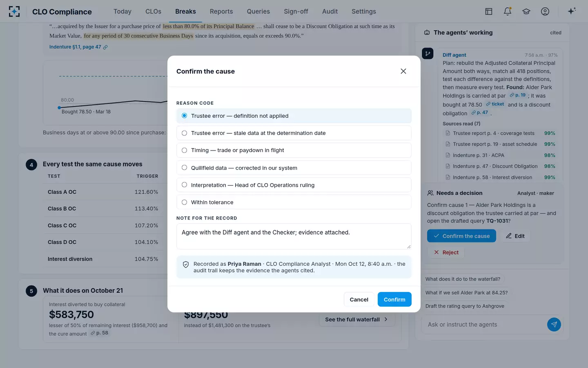588x368 pixels.
Task: Click the link icon beside Indenture §1.1
Action: tap(105, 47)
